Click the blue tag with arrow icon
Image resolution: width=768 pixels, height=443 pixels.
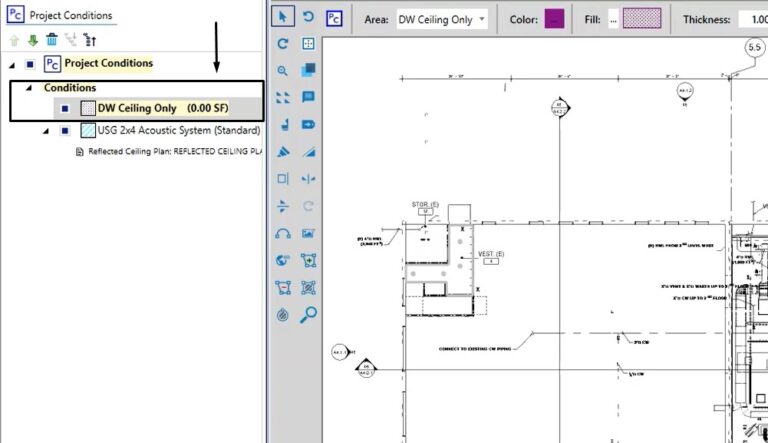(x=308, y=124)
